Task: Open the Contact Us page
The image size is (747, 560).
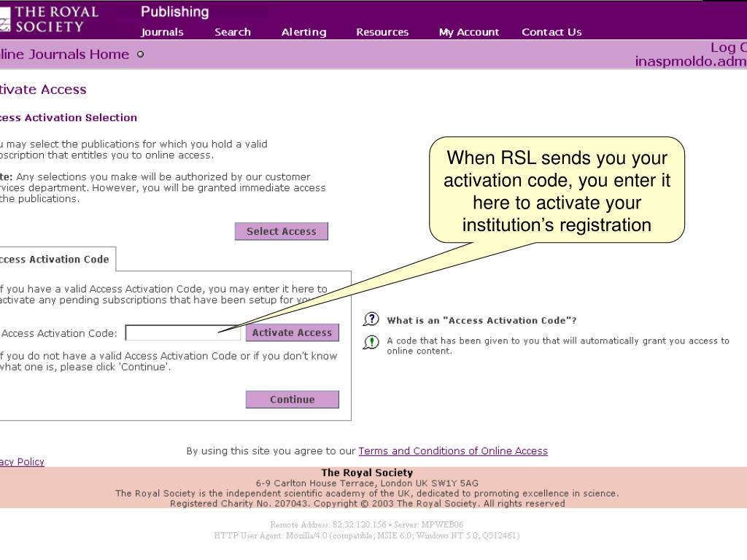Action: pyautogui.click(x=551, y=32)
